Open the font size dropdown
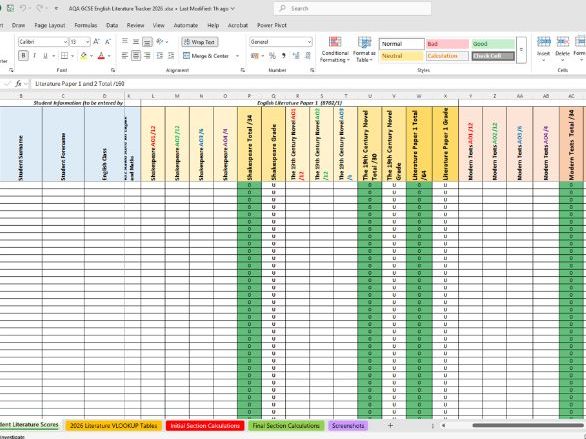The height and width of the screenshot is (439, 586). [x=87, y=42]
